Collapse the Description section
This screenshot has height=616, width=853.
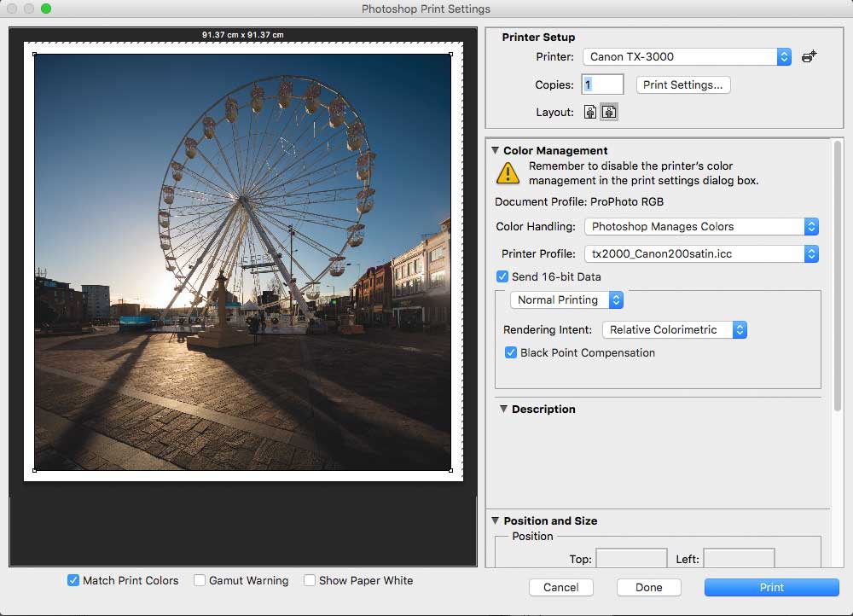pyautogui.click(x=504, y=409)
